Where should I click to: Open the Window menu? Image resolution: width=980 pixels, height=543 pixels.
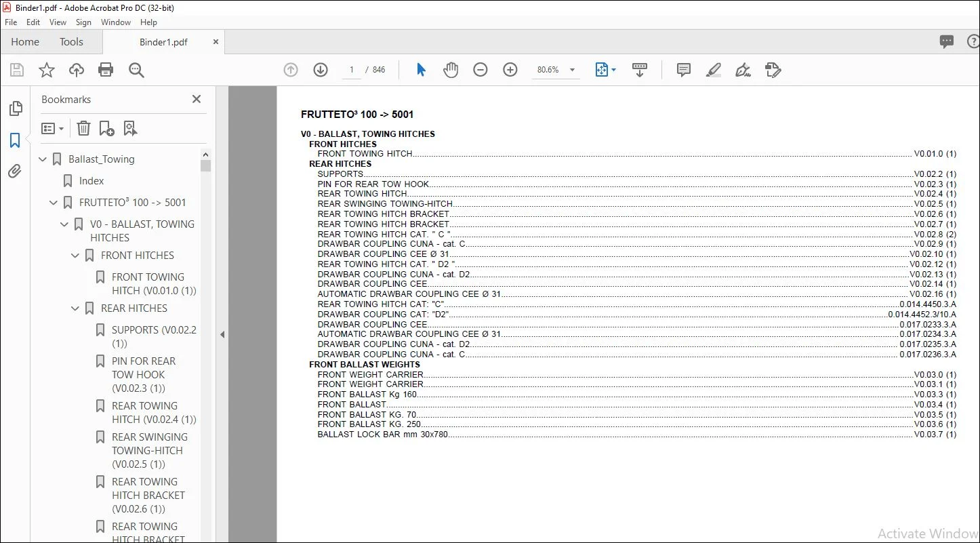point(116,22)
